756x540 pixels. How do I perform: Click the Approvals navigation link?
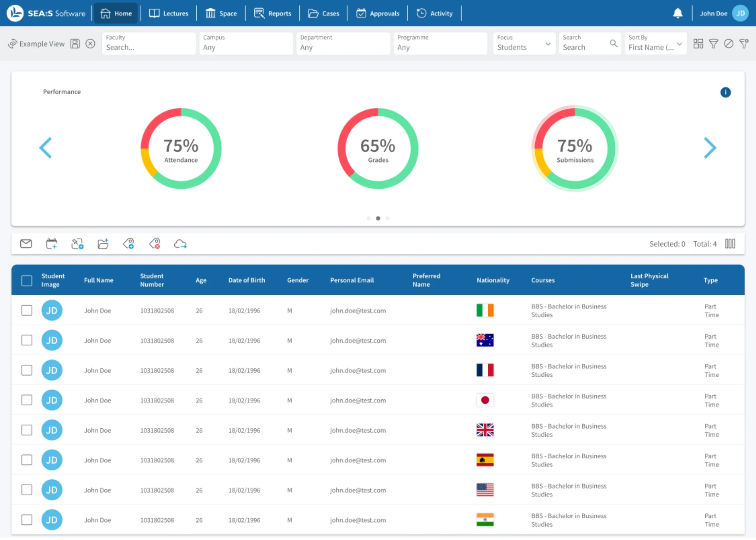point(379,13)
